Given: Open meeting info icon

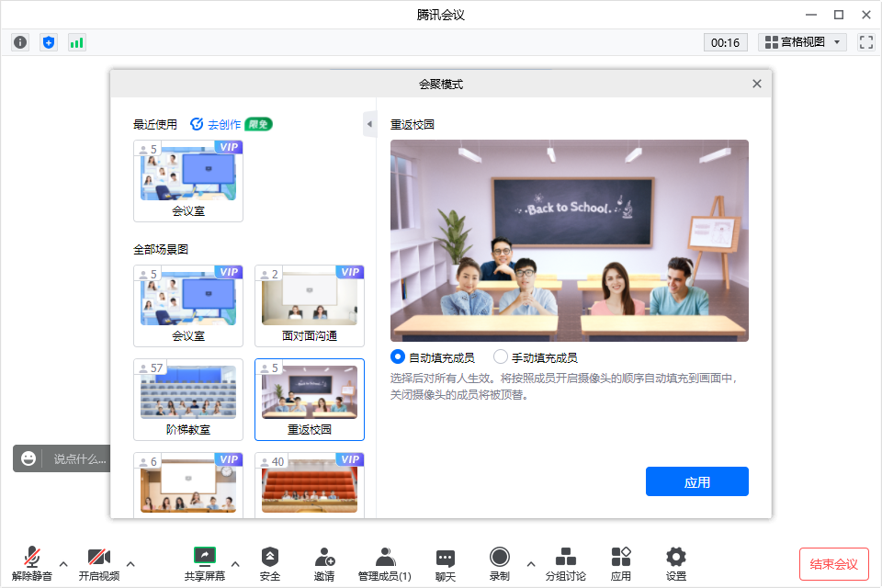Looking at the screenshot, I should (20, 42).
